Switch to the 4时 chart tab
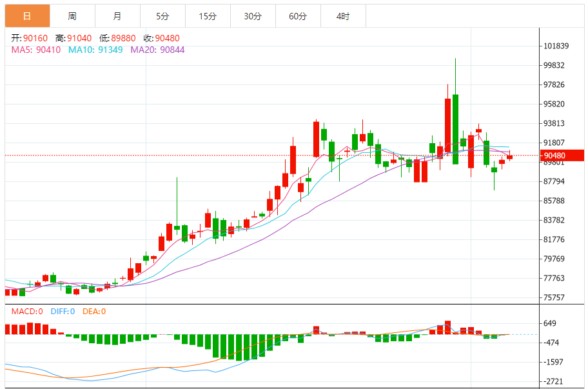The width and height of the screenshot is (588, 389). click(x=343, y=16)
